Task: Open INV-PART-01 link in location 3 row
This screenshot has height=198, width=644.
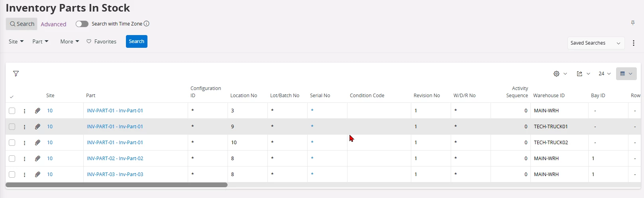Action: coord(115,111)
